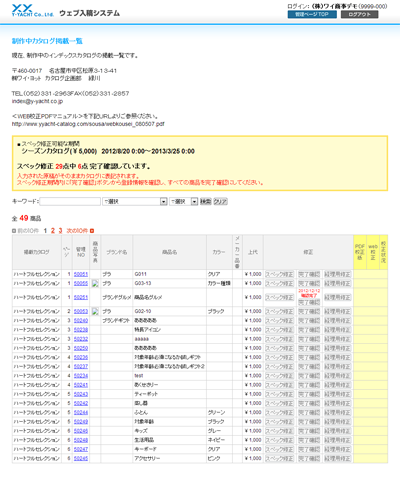Click the 検索 search button
400x479 pixels.
click(x=206, y=201)
